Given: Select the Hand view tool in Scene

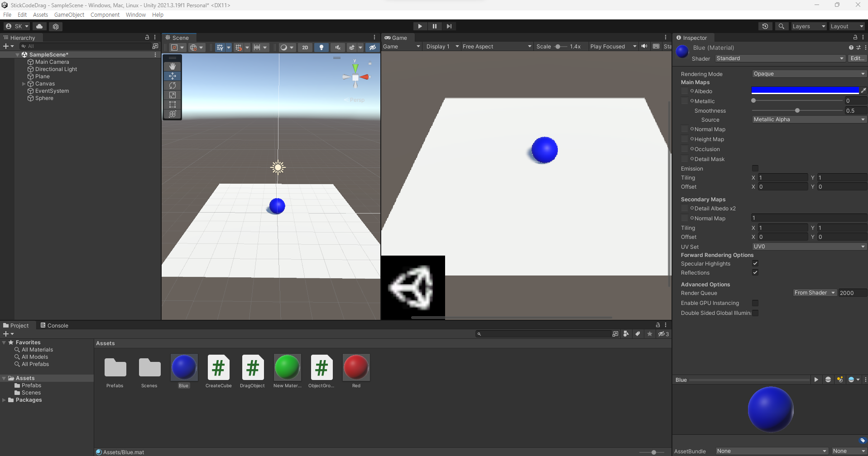Looking at the screenshot, I should click(x=173, y=66).
